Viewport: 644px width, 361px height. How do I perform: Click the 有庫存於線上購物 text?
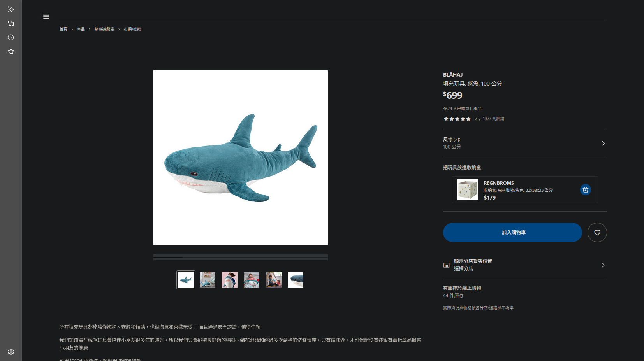462,288
